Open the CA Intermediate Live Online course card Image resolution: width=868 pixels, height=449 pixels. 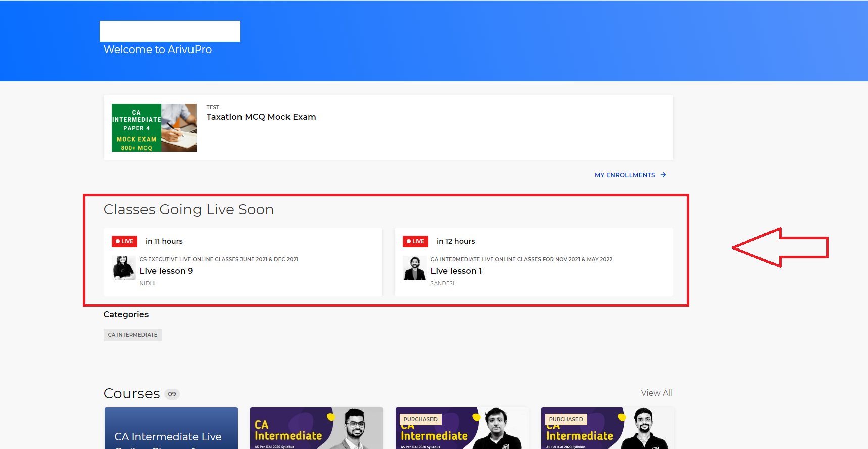coord(171,428)
